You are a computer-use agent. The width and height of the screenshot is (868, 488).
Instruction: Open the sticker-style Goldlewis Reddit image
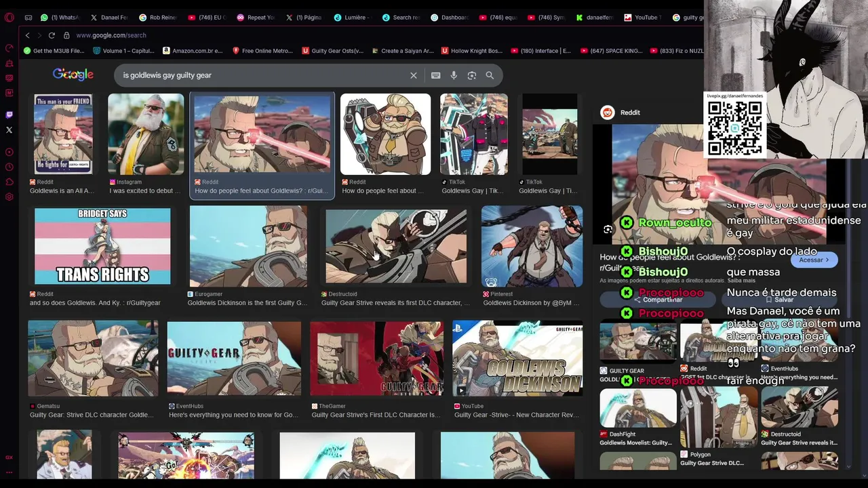point(385,134)
